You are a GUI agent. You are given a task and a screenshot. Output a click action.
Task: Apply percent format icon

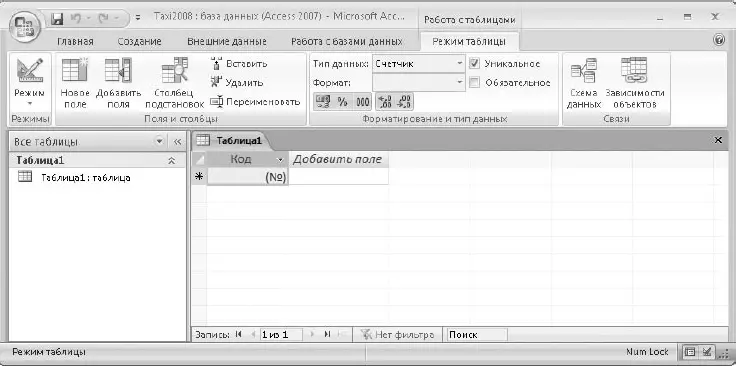pos(343,101)
